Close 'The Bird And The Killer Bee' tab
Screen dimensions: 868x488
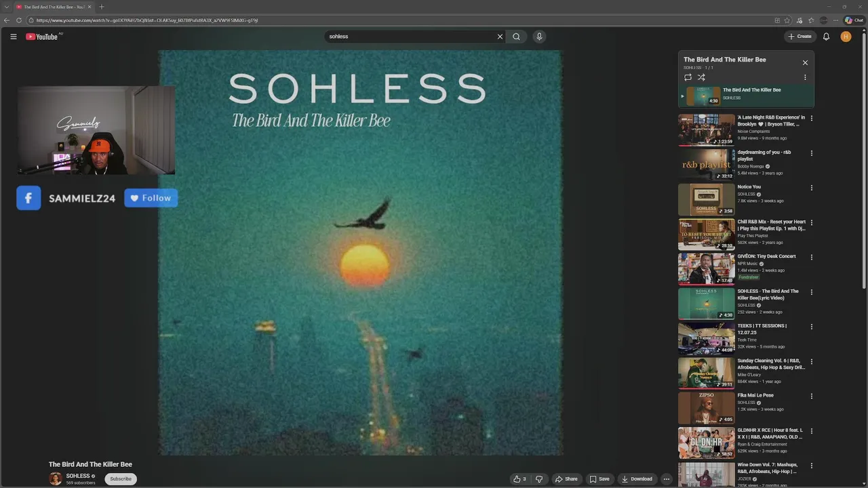pos(90,7)
